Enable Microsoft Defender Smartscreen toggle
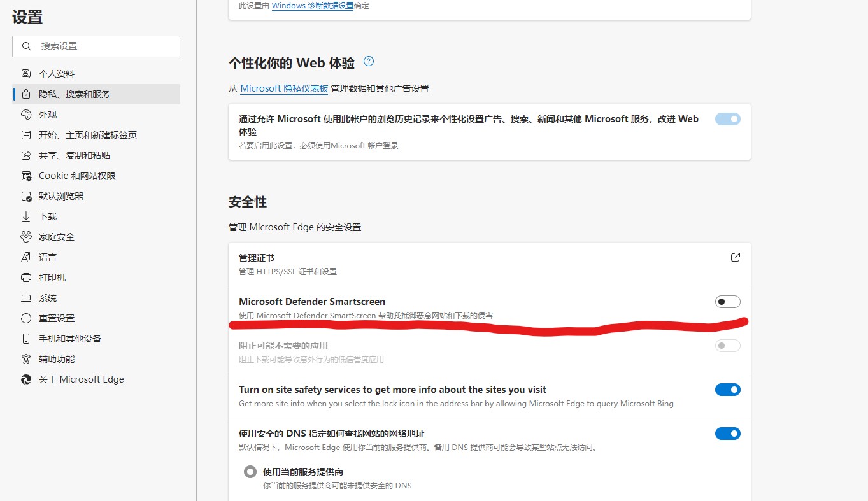 (728, 302)
